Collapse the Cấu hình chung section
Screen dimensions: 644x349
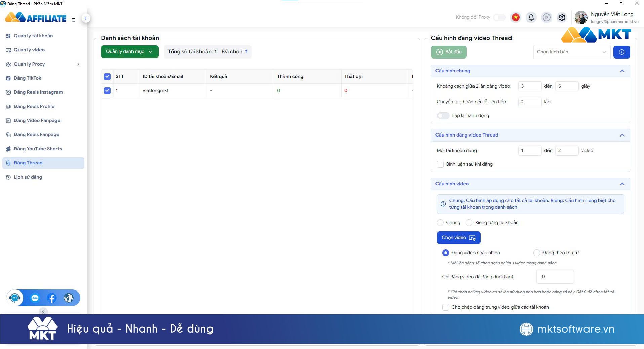pos(622,71)
